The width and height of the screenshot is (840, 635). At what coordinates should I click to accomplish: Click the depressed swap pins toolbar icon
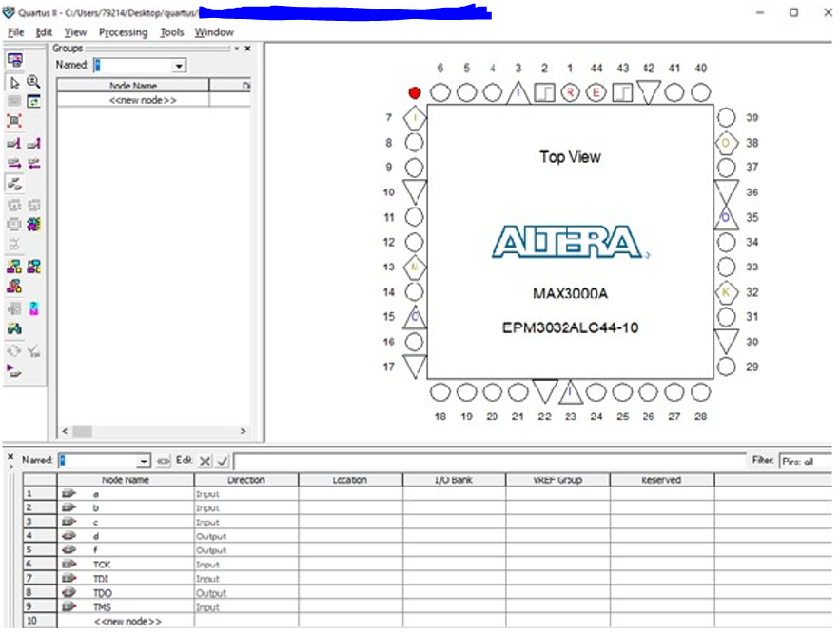(x=14, y=184)
